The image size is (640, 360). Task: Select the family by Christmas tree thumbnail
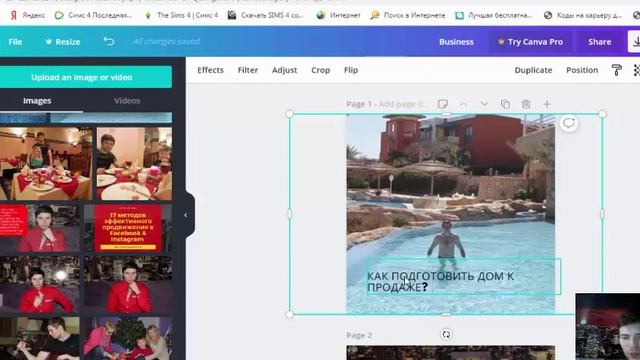click(x=128, y=339)
